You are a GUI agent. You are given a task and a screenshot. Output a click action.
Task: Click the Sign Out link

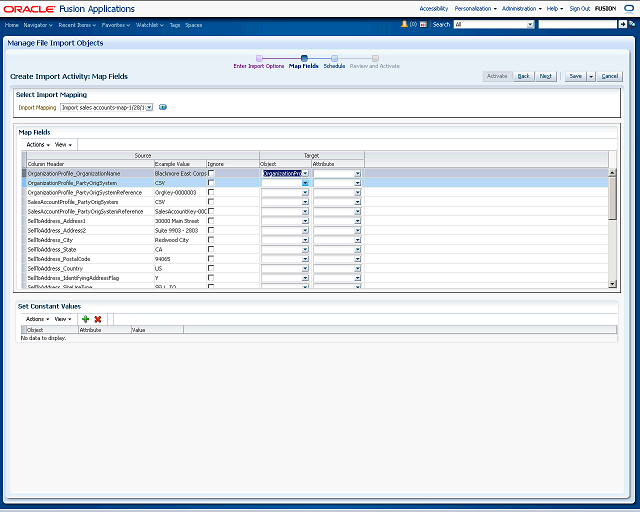[579, 8]
